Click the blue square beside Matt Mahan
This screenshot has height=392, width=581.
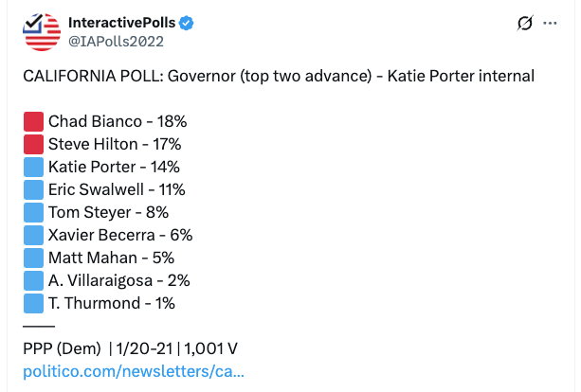33,258
